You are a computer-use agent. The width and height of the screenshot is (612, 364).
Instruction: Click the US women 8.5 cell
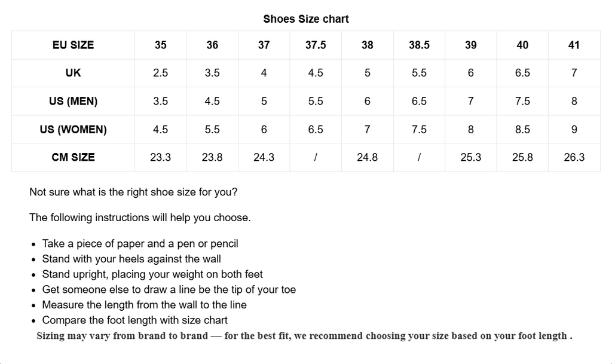(522, 129)
